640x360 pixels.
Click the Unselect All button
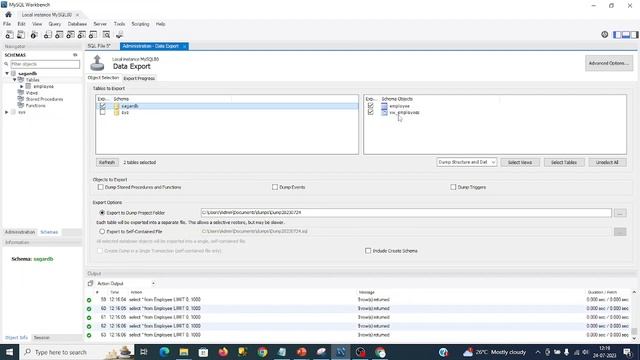607,162
